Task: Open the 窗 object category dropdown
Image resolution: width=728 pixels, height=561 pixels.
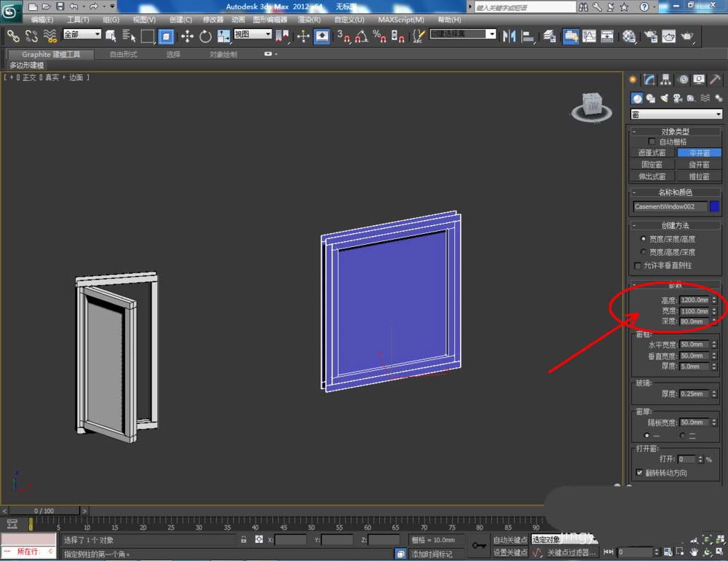Action: [676, 114]
